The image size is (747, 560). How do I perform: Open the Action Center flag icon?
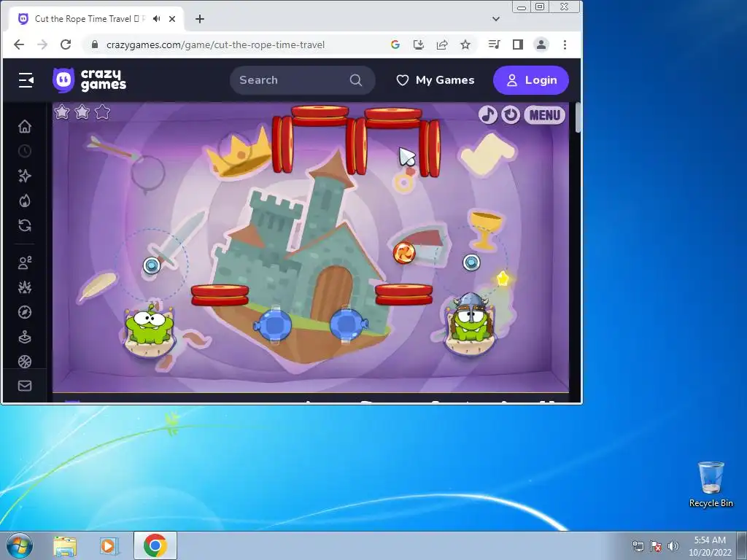pos(656,546)
